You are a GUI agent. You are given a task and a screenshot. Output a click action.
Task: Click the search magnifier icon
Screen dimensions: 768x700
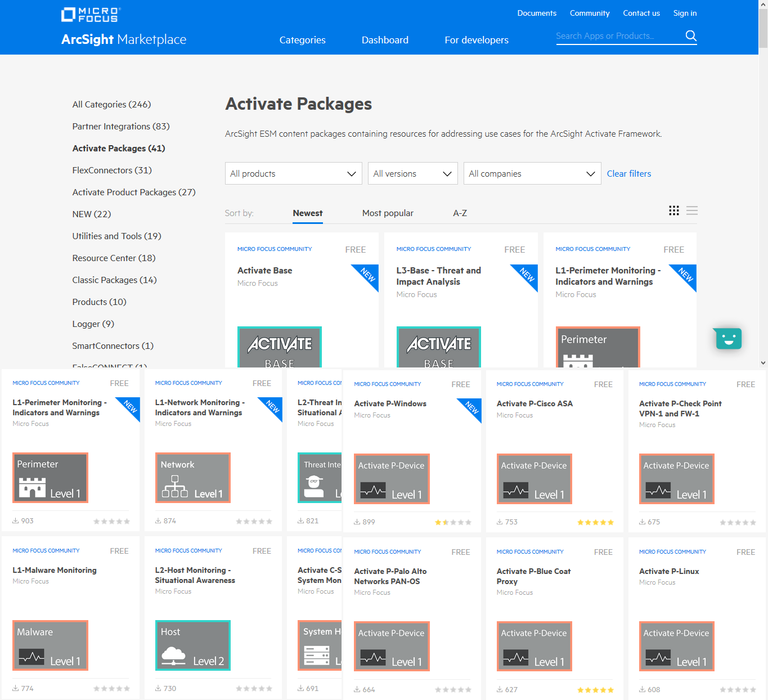[x=691, y=36]
